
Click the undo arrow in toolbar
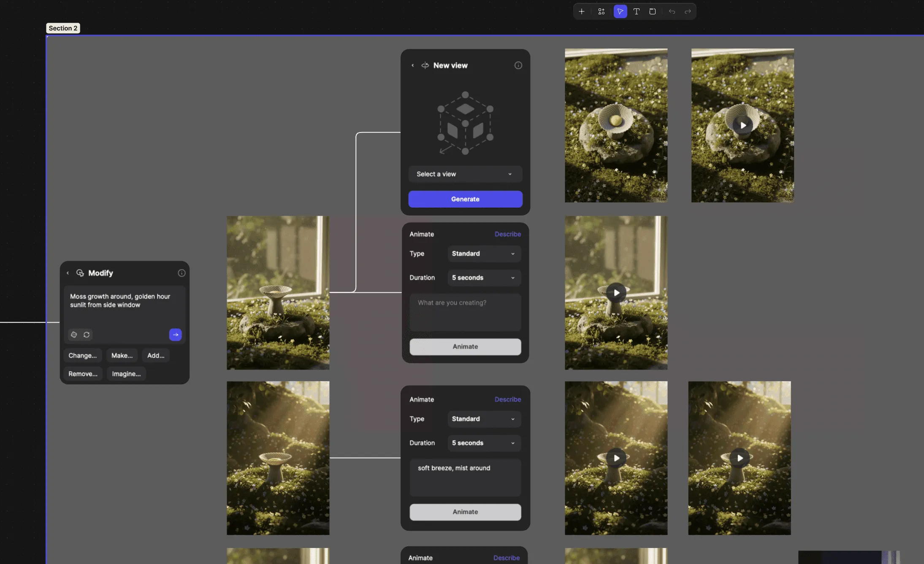(672, 11)
